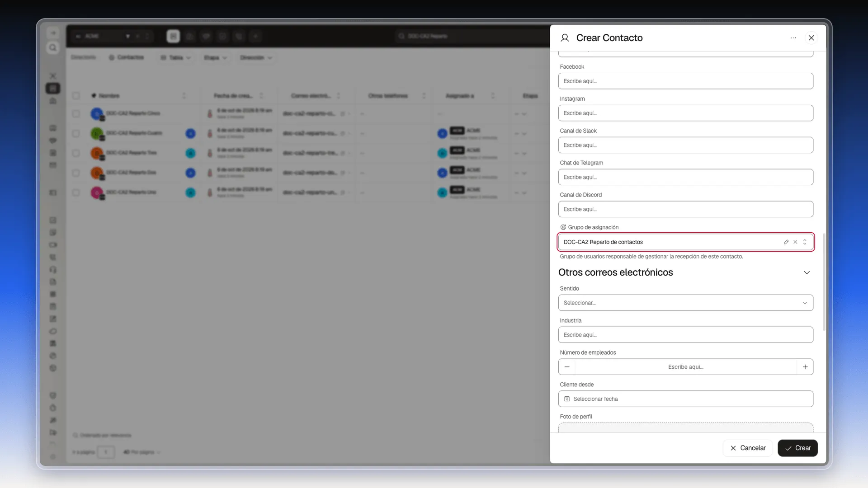Open the Sentido dropdown
The width and height of the screenshot is (868, 488).
tap(685, 303)
